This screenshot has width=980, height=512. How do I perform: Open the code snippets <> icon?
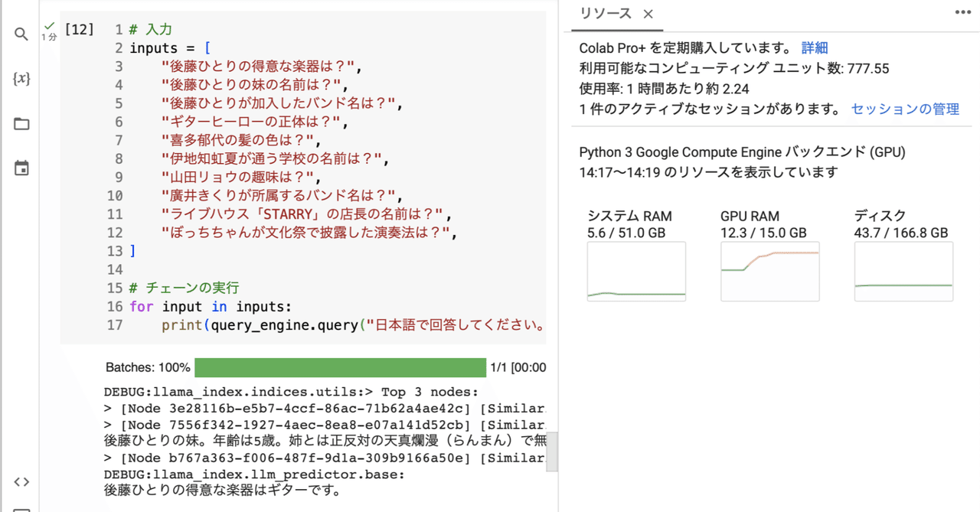point(21,481)
